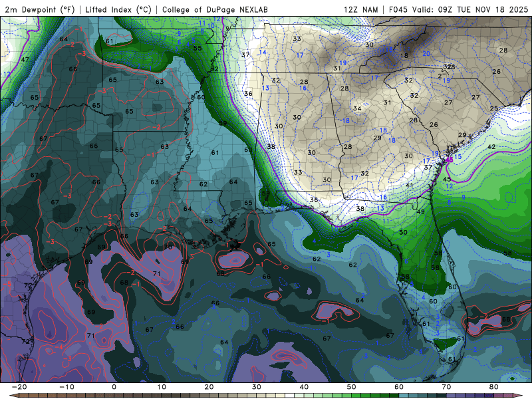Click the '47' dewpoint value on the map
532x399 pixels.
pos(25,59)
